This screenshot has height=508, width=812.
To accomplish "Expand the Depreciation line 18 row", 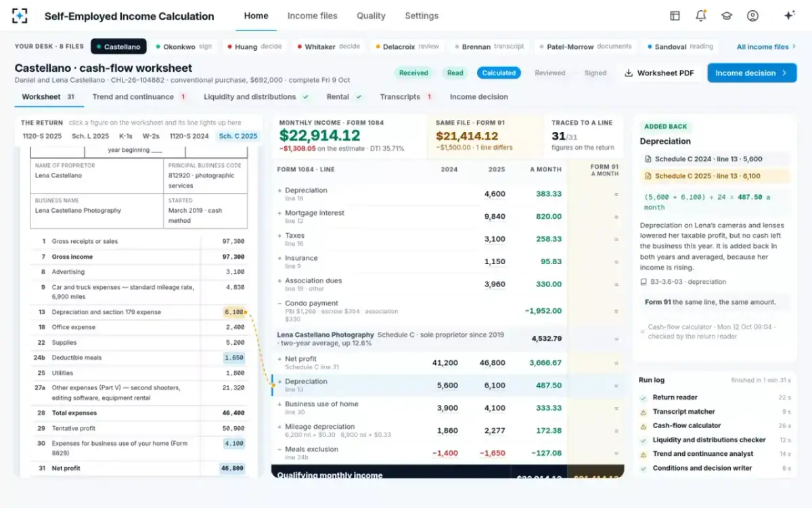I will [x=279, y=190].
